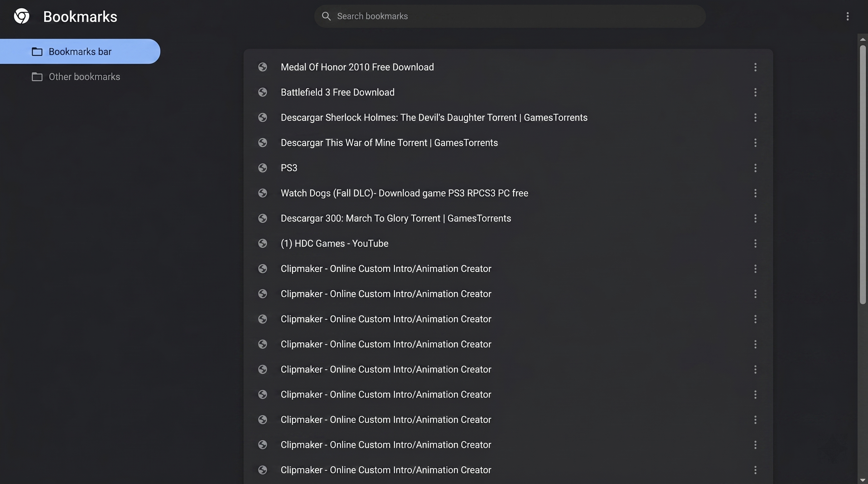868x484 pixels.
Task: Click favicon of 300: March To Glory bookmark
Action: click(x=262, y=218)
